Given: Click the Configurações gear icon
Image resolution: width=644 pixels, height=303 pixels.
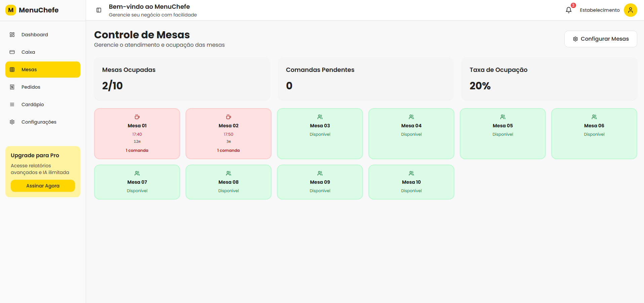Looking at the screenshot, I should click(12, 122).
